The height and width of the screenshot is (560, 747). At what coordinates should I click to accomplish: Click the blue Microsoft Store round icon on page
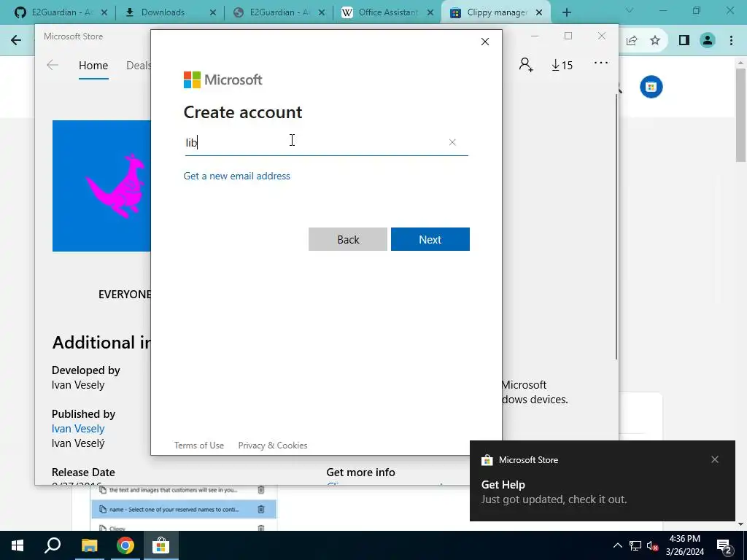click(x=651, y=87)
